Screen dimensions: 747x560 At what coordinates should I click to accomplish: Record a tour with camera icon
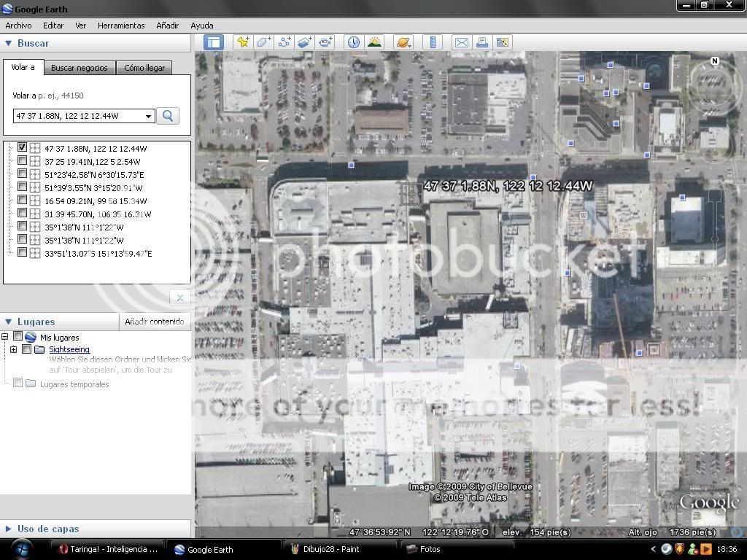(x=325, y=42)
